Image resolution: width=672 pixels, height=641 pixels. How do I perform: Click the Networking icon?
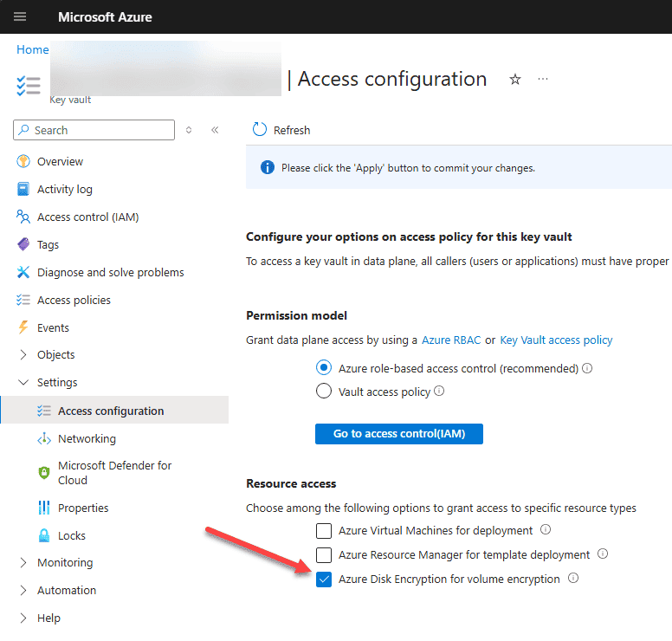pyautogui.click(x=44, y=438)
